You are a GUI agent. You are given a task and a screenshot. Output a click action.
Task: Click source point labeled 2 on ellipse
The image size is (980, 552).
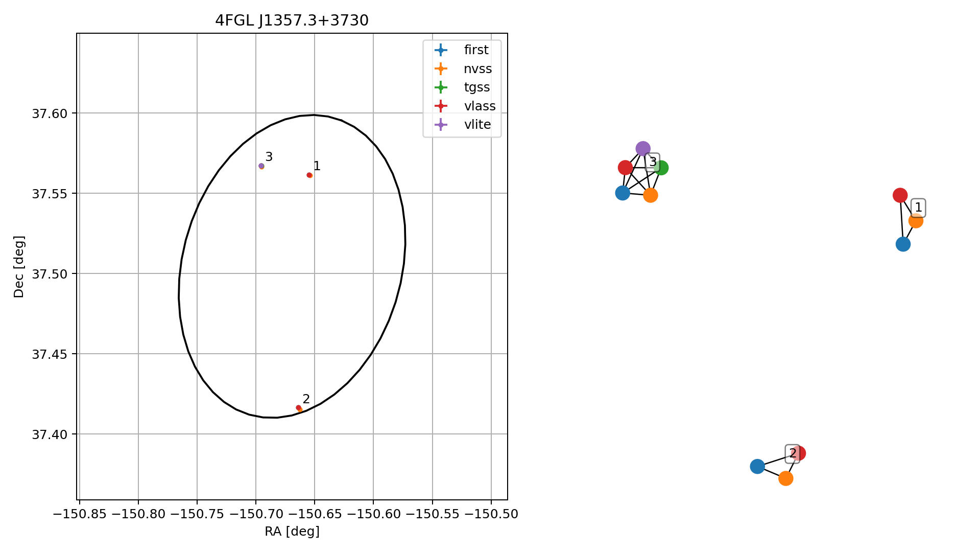point(299,409)
